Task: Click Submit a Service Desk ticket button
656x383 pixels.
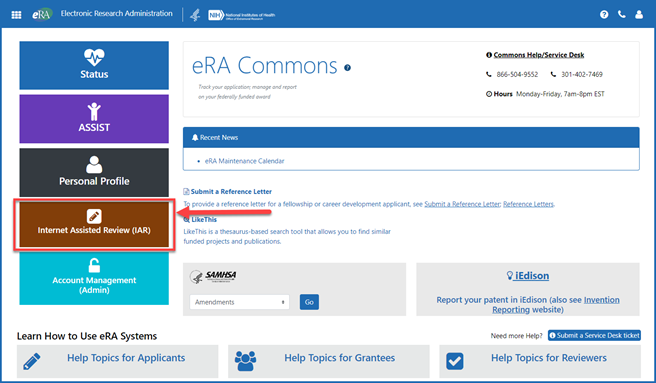Action: 594,335
